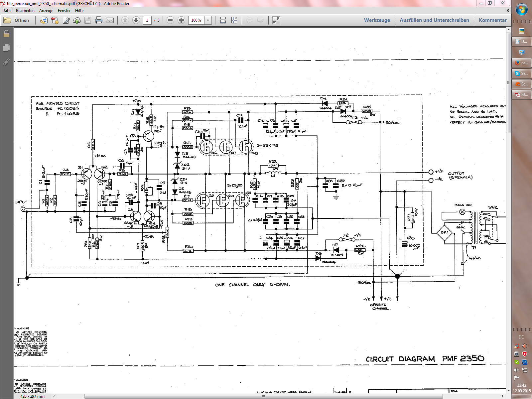The width and height of the screenshot is (532, 399).
Task: Switch to Firefox taskbar button
Action: click(x=522, y=63)
